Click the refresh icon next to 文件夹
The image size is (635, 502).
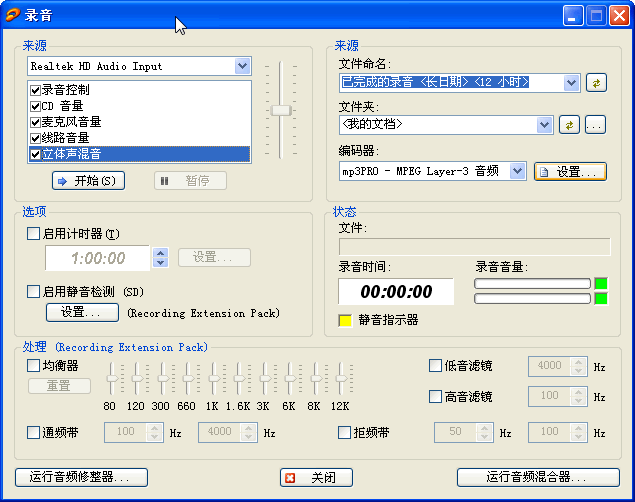pos(569,125)
